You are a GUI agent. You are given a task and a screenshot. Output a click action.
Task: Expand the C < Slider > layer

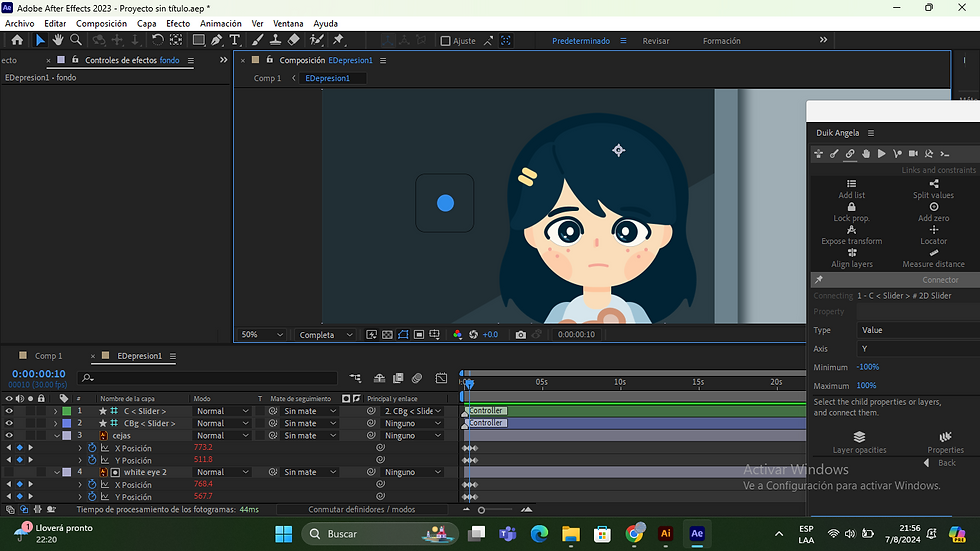click(x=56, y=411)
